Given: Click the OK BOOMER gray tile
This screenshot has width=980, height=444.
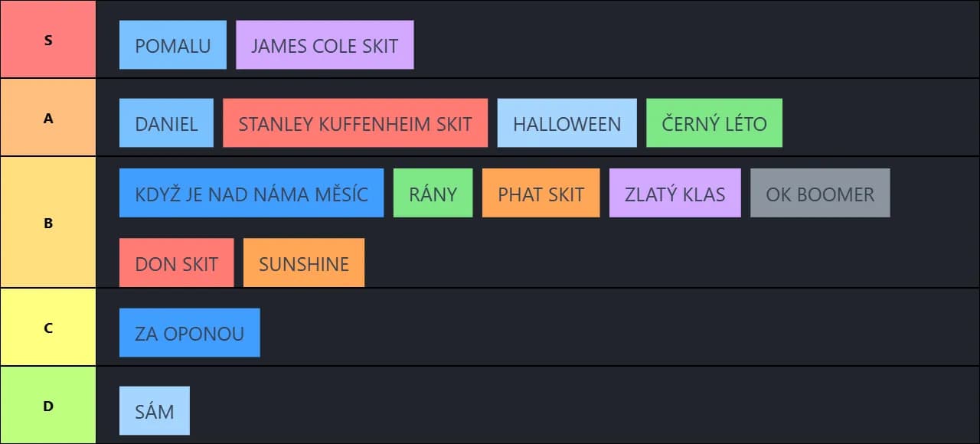Looking at the screenshot, I should (820, 193).
